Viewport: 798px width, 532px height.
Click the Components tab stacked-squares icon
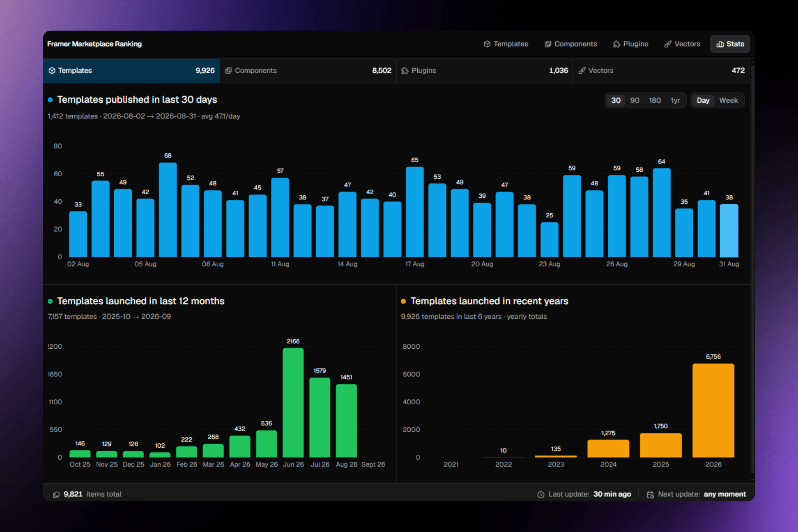pos(229,71)
